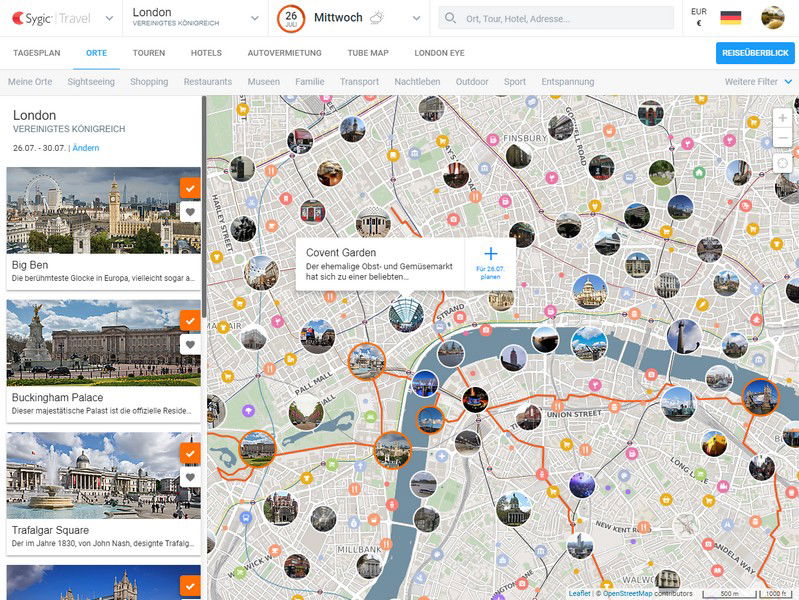This screenshot has width=799, height=600.
Task: Open the OpenStreetMap contributors link
Action: pyautogui.click(x=627, y=593)
